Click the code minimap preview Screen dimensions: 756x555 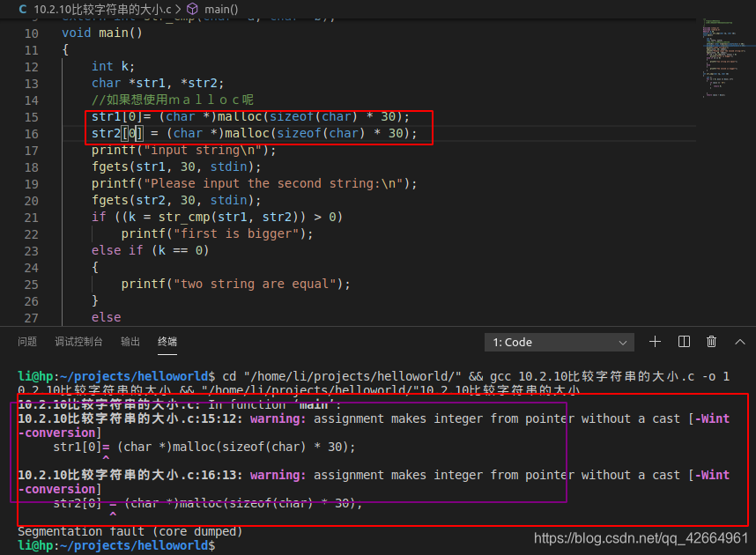tap(724, 58)
